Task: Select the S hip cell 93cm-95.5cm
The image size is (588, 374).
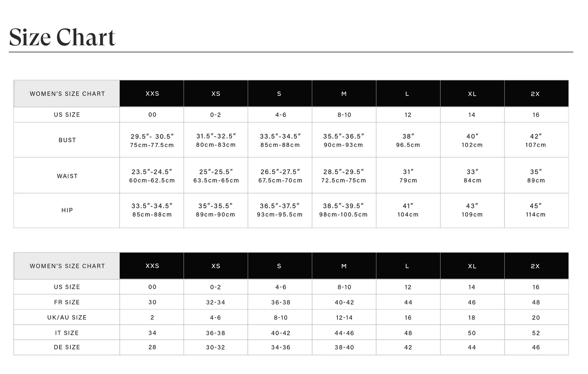Action: 280,210
